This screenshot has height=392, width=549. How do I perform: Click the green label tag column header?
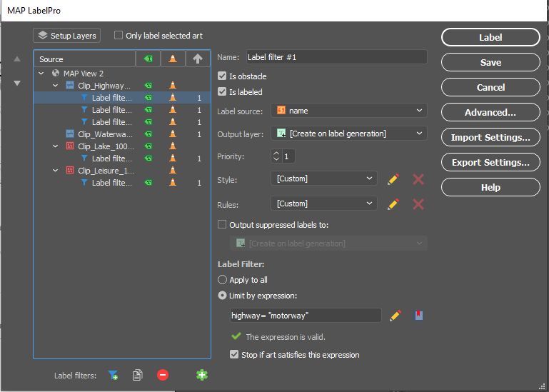[x=148, y=59]
